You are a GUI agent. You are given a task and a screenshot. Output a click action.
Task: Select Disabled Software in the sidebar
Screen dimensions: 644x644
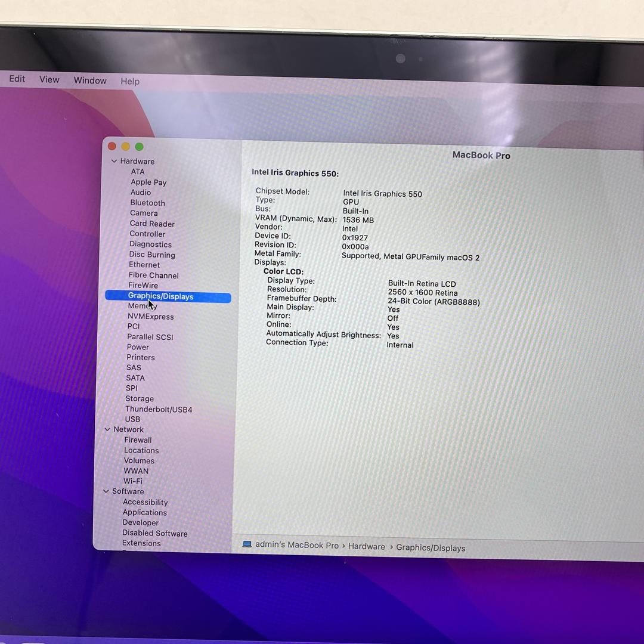[155, 533]
